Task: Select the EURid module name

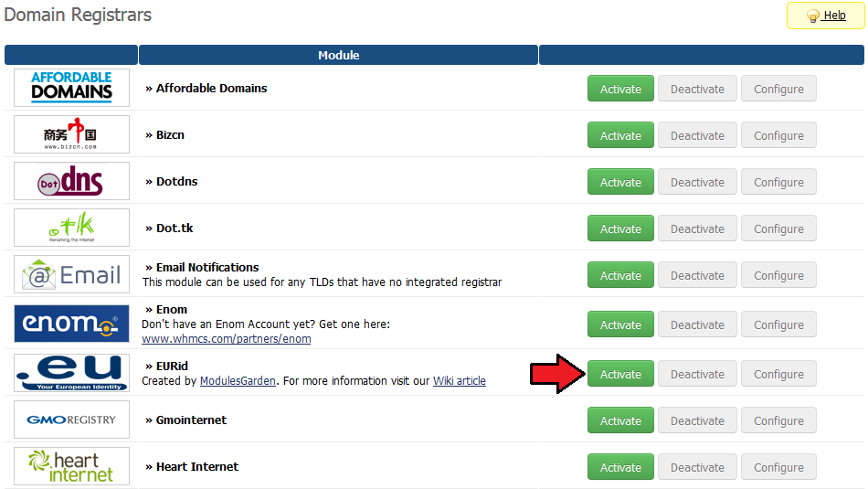Action: pos(172,366)
